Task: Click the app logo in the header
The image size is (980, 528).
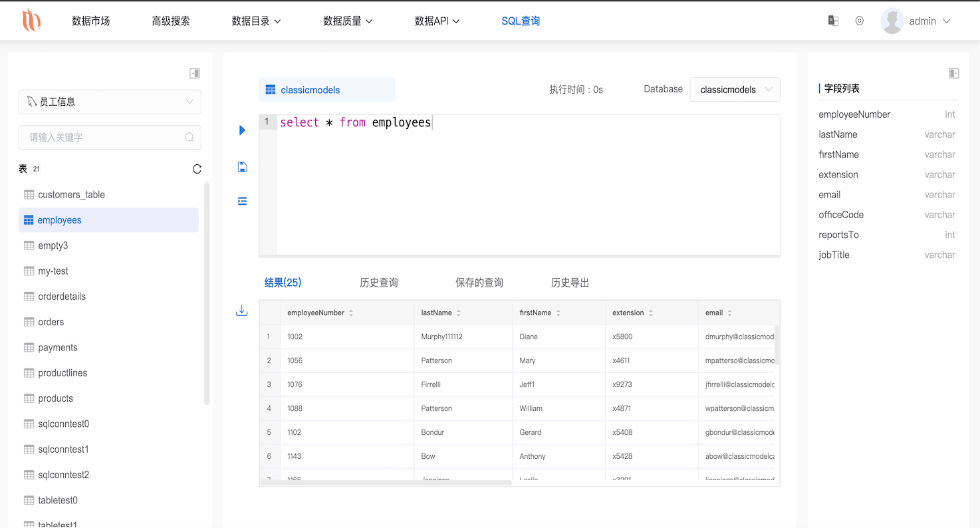Action: (31, 21)
